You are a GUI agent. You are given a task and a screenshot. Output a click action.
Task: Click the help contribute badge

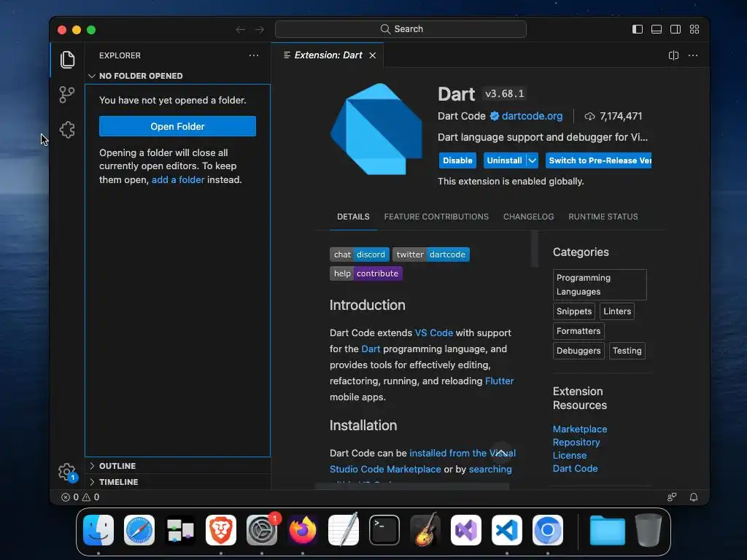click(x=366, y=273)
